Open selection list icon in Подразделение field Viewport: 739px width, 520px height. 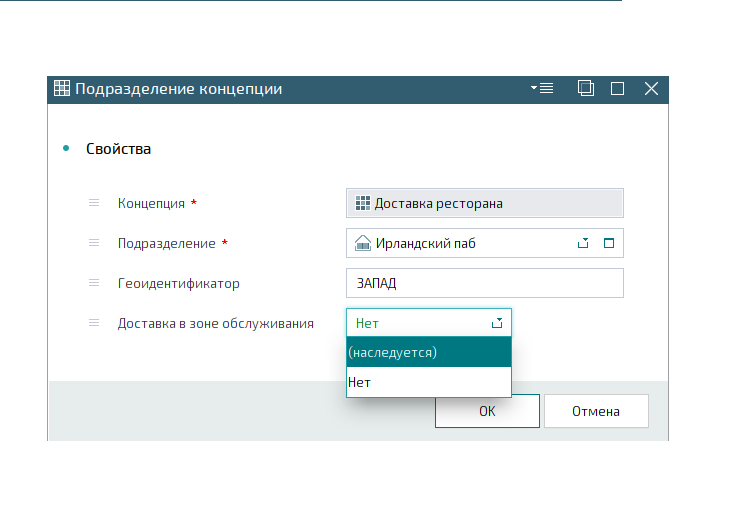pos(583,243)
